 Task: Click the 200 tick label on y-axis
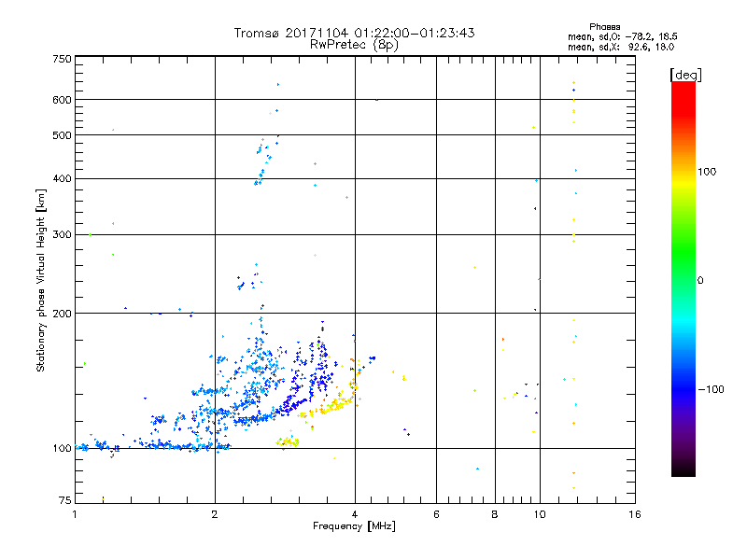62,314
